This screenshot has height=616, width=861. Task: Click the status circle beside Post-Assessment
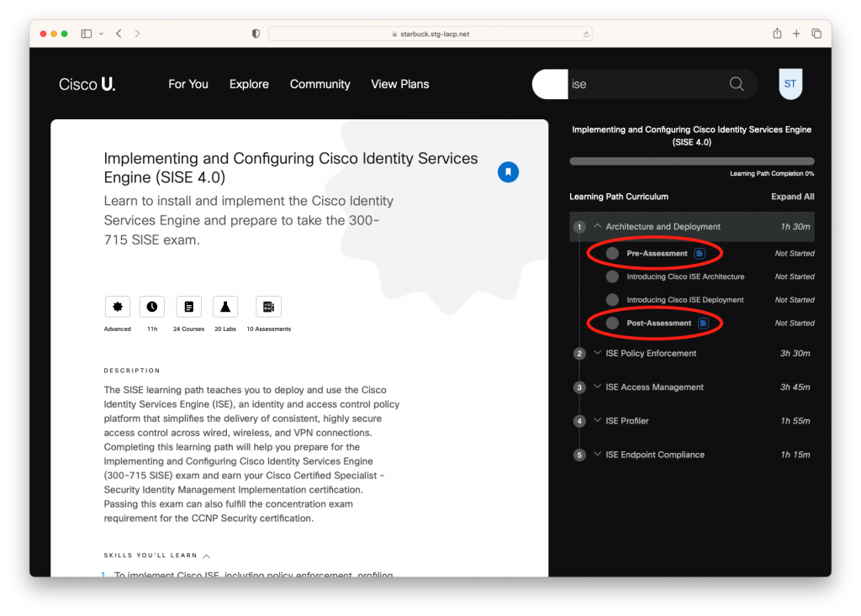point(611,323)
